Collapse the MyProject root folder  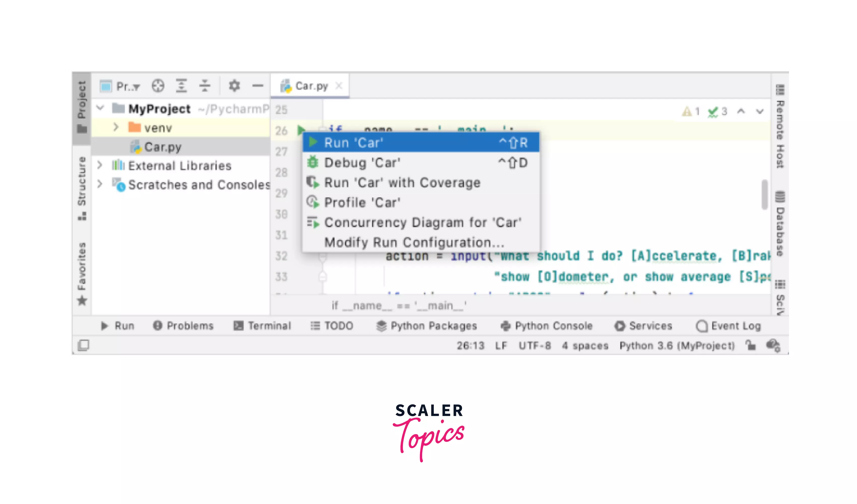(100, 108)
